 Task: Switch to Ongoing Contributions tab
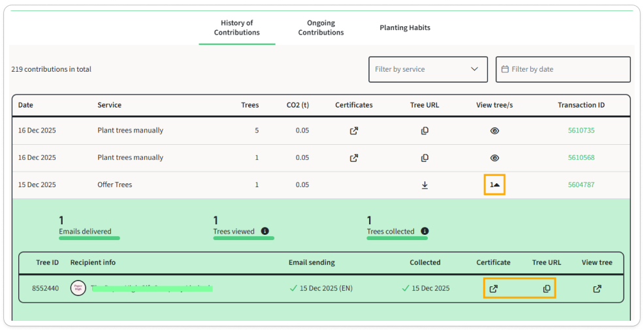[321, 28]
